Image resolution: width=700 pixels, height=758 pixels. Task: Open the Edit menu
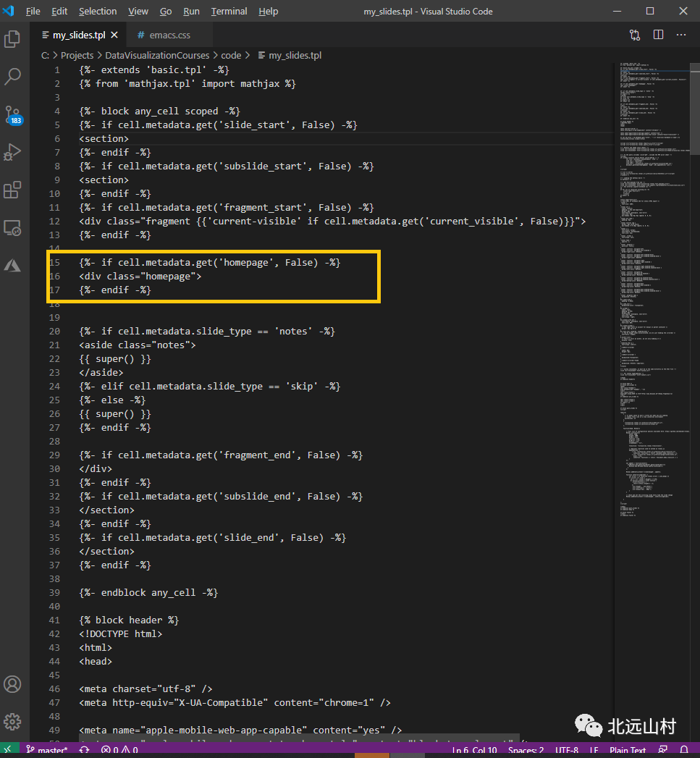pyautogui.click(x=59, y=11)
